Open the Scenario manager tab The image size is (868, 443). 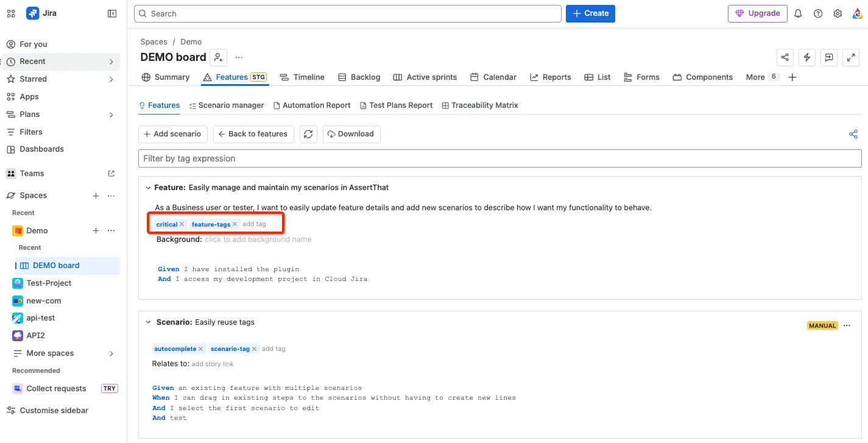click(x=226, y=105)
